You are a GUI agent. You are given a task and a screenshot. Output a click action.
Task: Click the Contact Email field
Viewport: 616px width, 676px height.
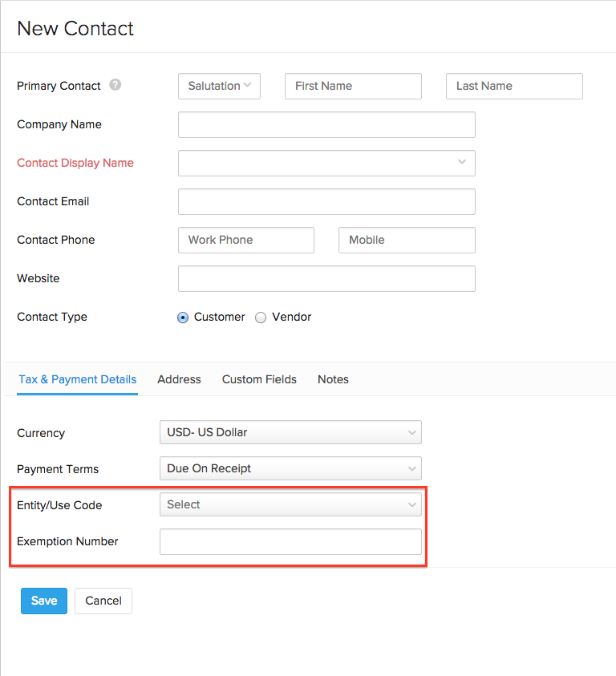coord(326,201)
